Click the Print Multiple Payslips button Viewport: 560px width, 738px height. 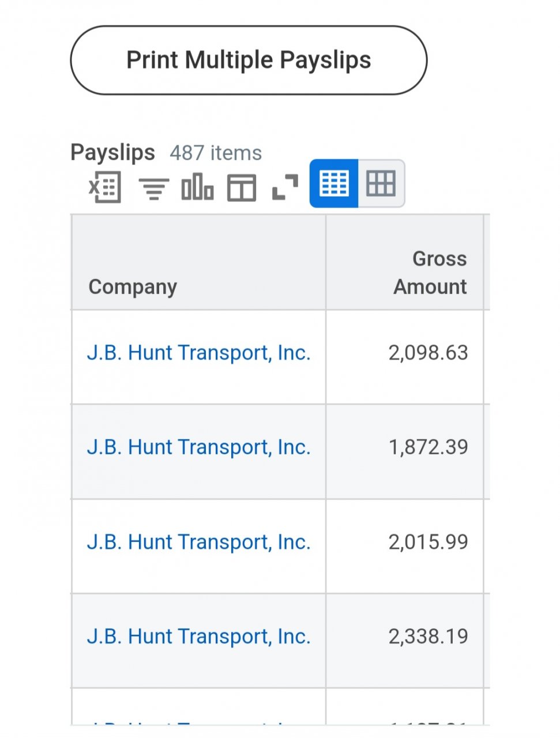(249, 60)
